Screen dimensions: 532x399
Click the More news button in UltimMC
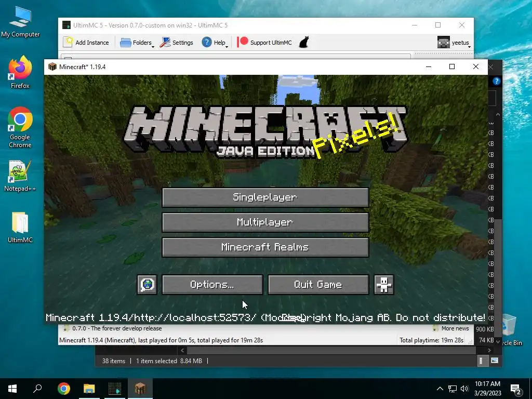tap(451, 328)
